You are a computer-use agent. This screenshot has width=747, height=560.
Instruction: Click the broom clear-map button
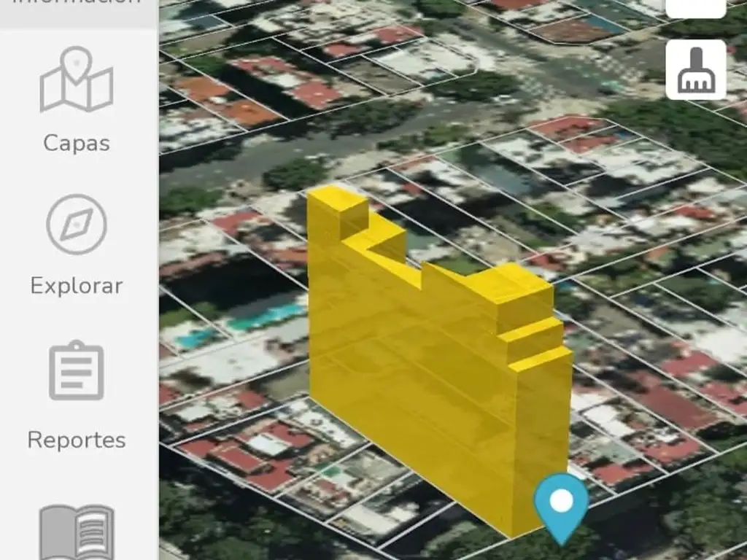pos(695,70)
